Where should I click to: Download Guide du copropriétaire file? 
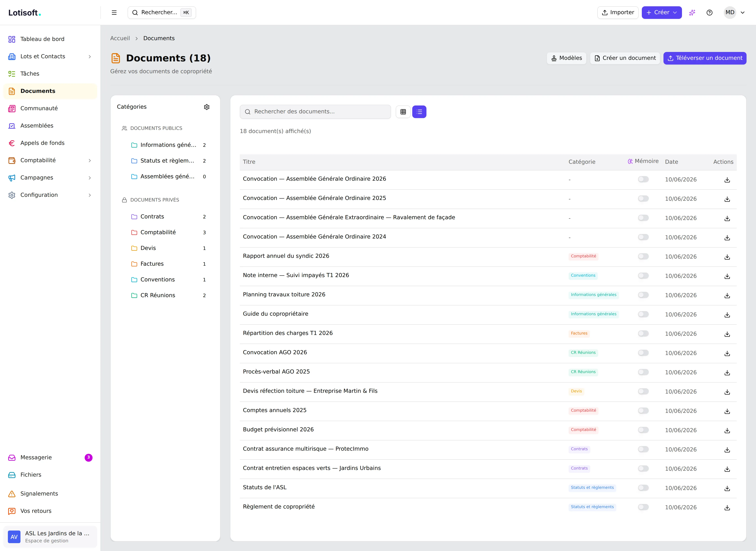pos(727,315)
